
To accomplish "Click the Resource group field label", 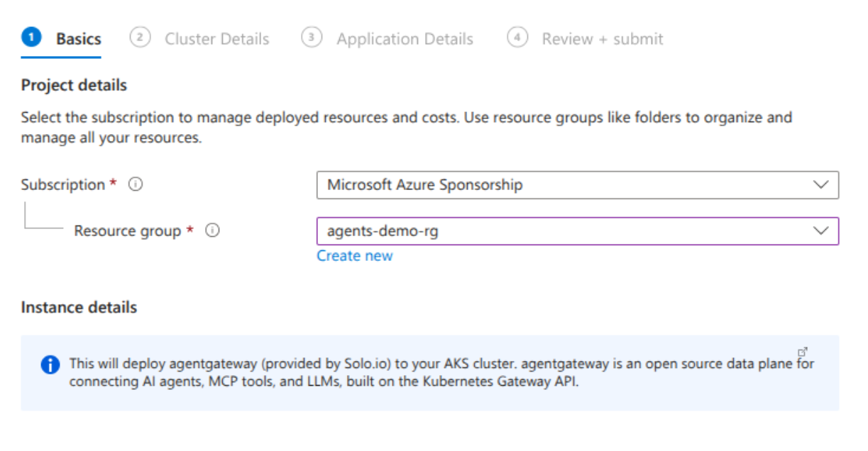I will (128, 231).
